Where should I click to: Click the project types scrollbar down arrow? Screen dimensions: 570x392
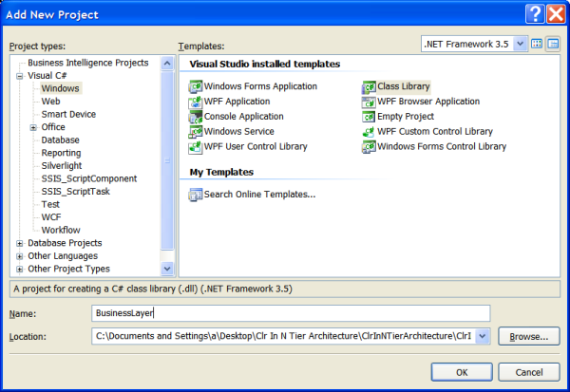[167, 269]
